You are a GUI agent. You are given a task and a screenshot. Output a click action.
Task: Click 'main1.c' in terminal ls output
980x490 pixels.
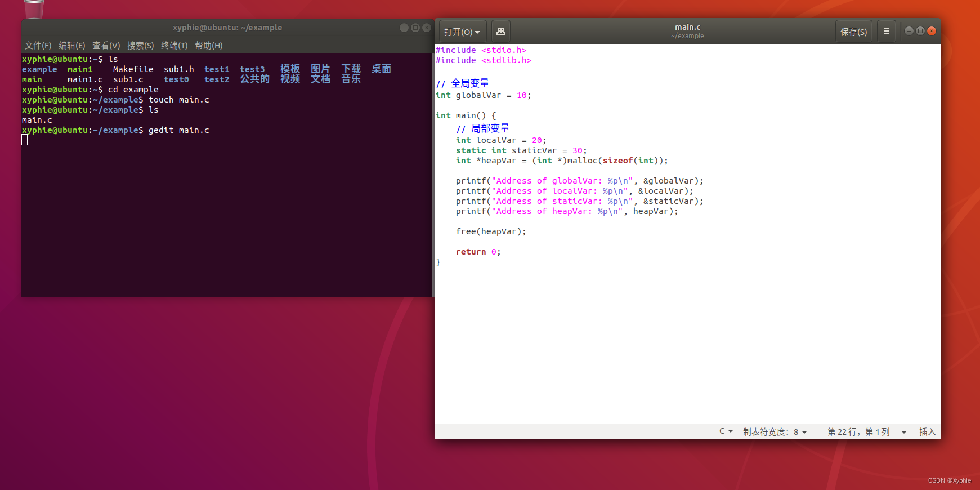pyautogui.click(x=85, y=79)
